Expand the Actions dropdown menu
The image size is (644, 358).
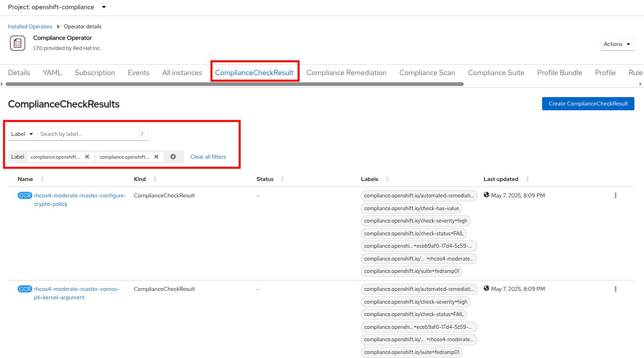(617, 44)
